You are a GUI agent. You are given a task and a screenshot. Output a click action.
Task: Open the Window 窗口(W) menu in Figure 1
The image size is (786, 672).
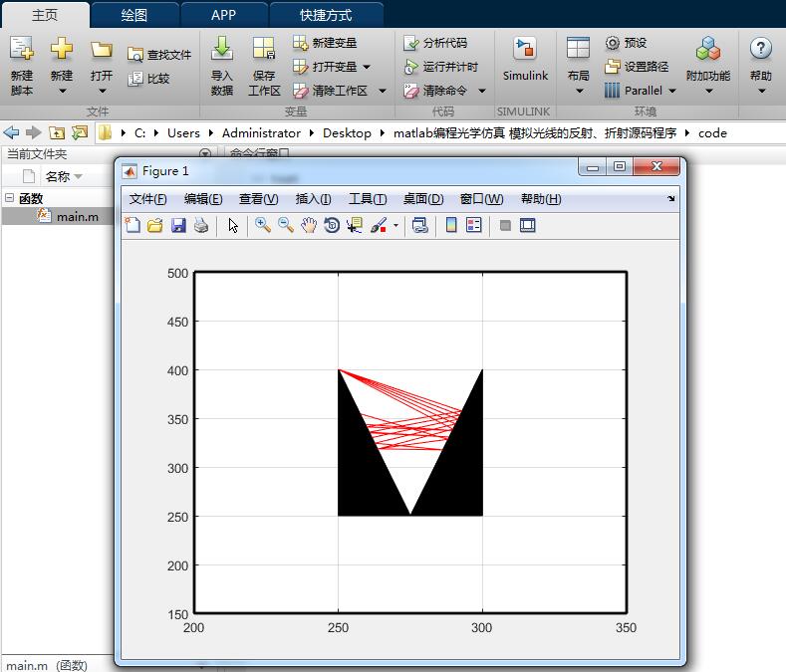[x=482, y=199]
